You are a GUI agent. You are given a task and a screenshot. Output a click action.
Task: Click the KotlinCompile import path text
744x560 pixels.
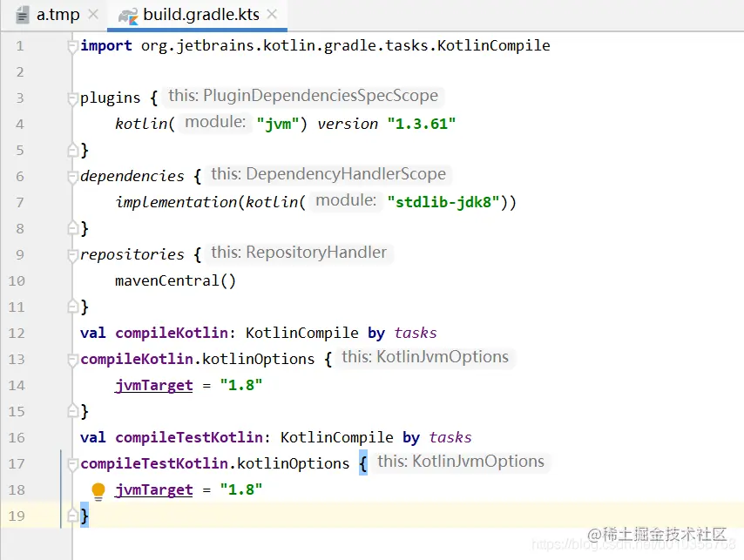click(345, 45)
